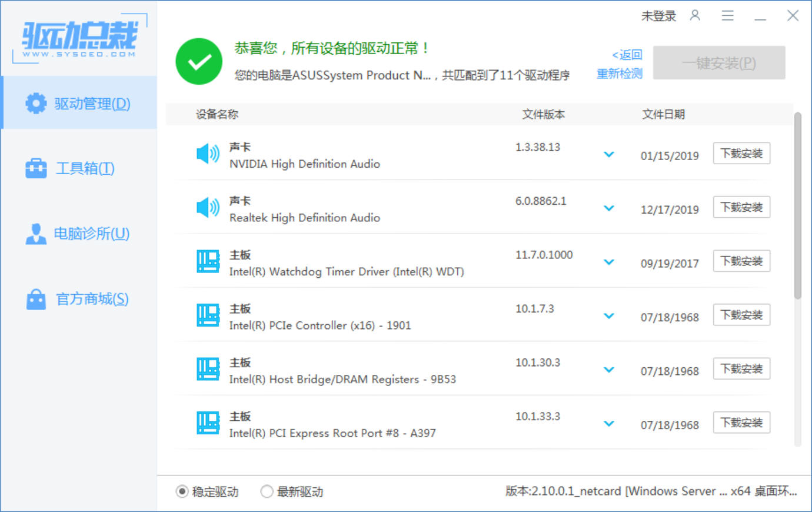The image size is (812, 512).
Task: Click Intel(R) Host Bridge/DRAM Registers - 9B53 text
Action: tap(342, 380)
